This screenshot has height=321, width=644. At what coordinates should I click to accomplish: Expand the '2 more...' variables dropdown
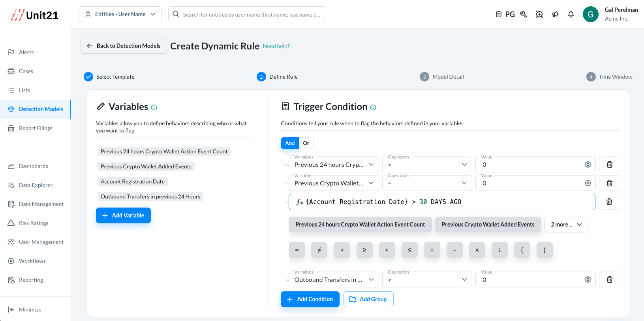point(566,225)
